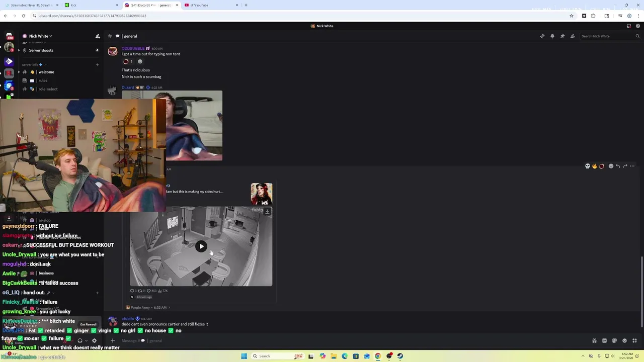Open the apps launcher in message bar

[x=634, y=340]
